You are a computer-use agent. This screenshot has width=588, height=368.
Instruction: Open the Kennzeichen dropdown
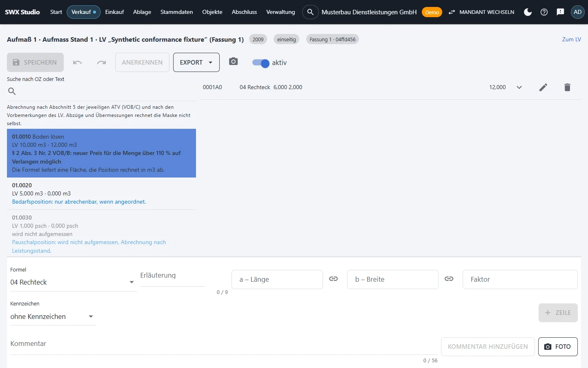[x=53, y=316]
